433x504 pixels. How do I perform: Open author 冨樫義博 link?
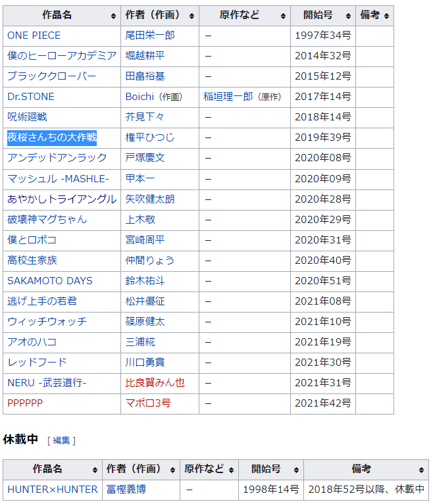[x=126, y=490]
